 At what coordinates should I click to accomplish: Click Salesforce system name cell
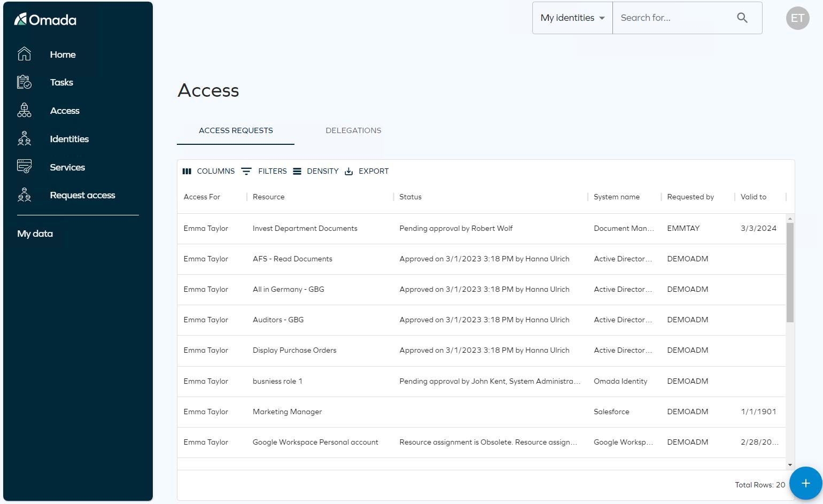click(x=611, y=412)
